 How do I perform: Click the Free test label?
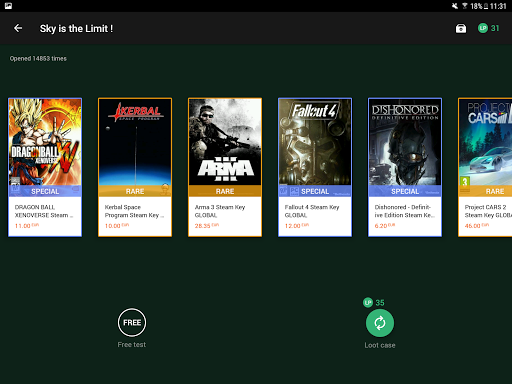click(132, 345)
